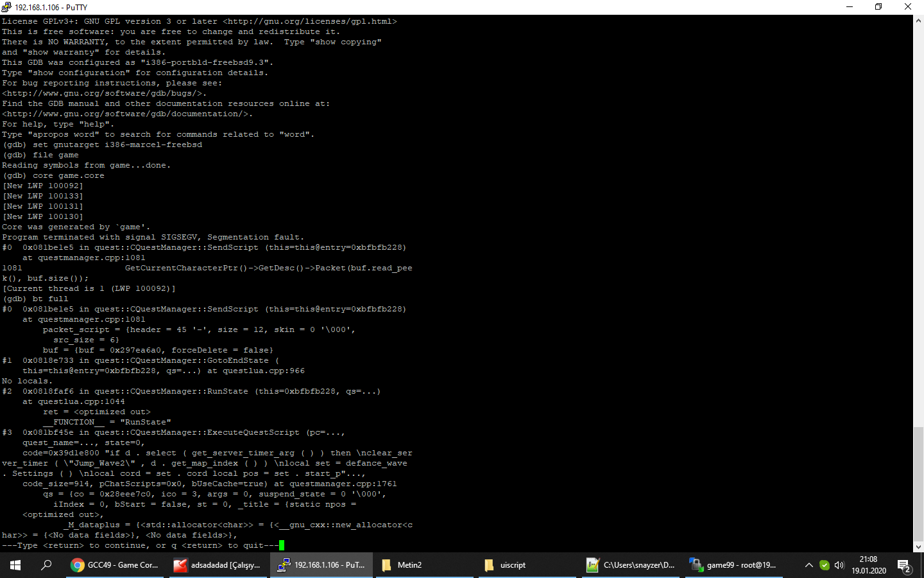924x578 pixels.
Task: Switch to the GCC49 Chrome window
Action: click(x=115, y=565)
